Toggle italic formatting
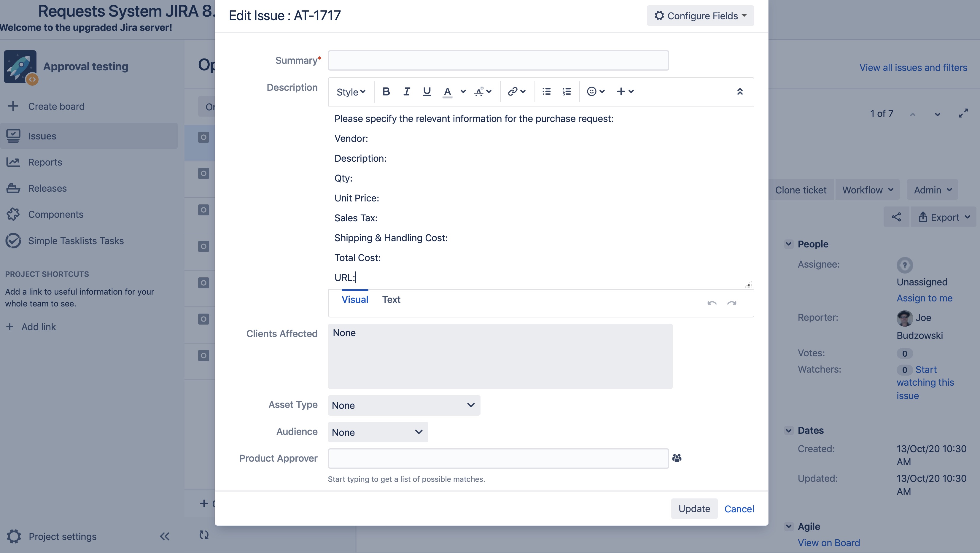 coord(406,91)
